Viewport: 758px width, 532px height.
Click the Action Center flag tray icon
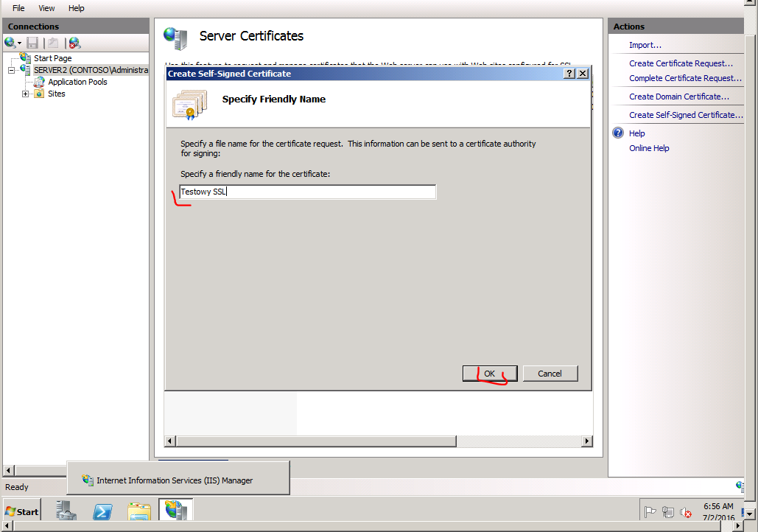(x=650, y=511)
